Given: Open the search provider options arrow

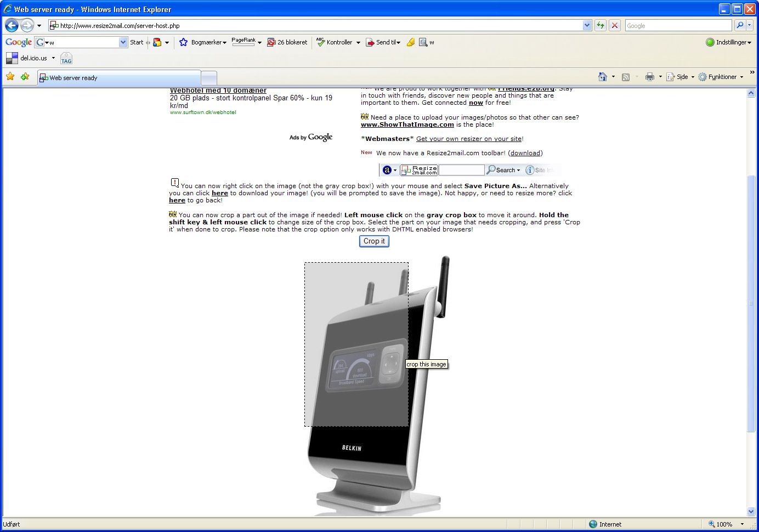Looking at the screenshot, I should click(x=750, y=25).
